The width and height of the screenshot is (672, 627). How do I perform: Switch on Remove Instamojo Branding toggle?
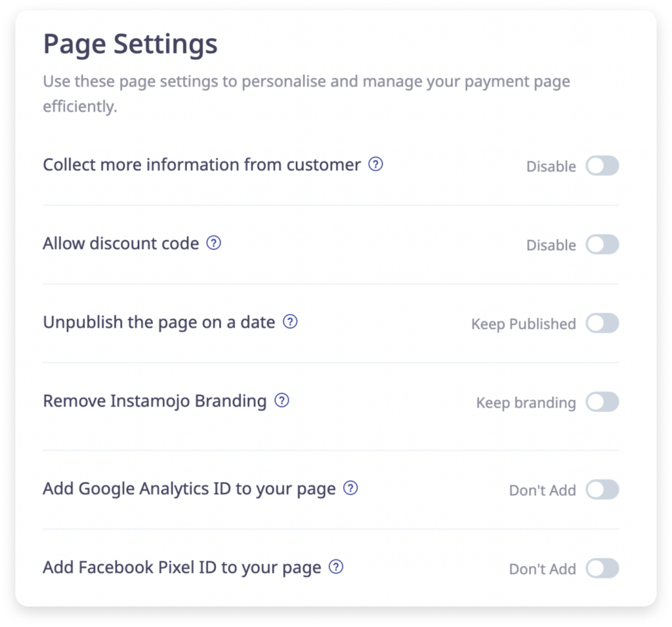coord(602,402)
